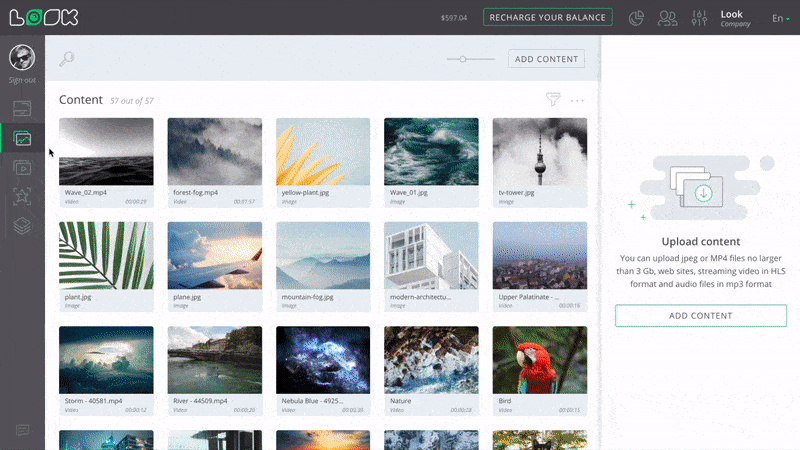Click the upload download illustration icon

(700, 187)
